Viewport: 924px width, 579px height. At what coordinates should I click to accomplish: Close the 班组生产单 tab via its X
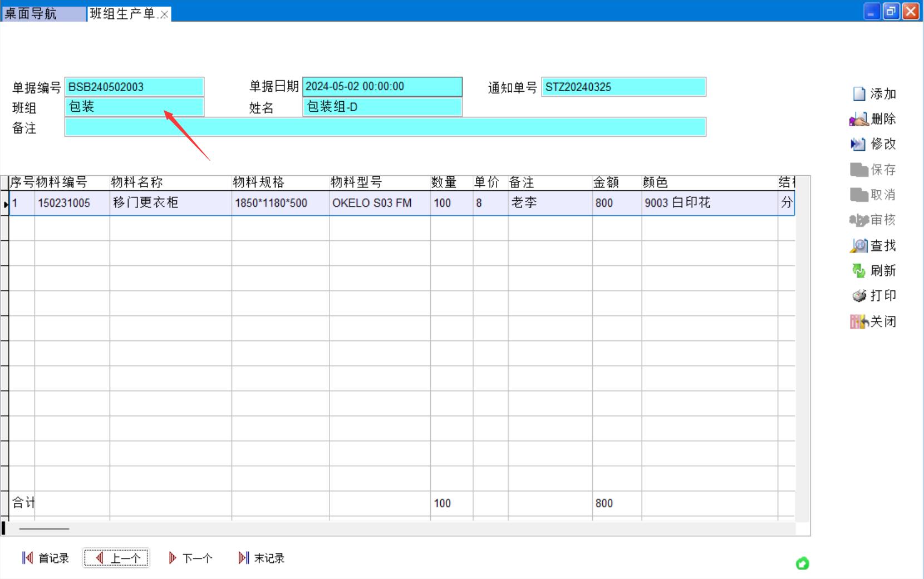164,15
